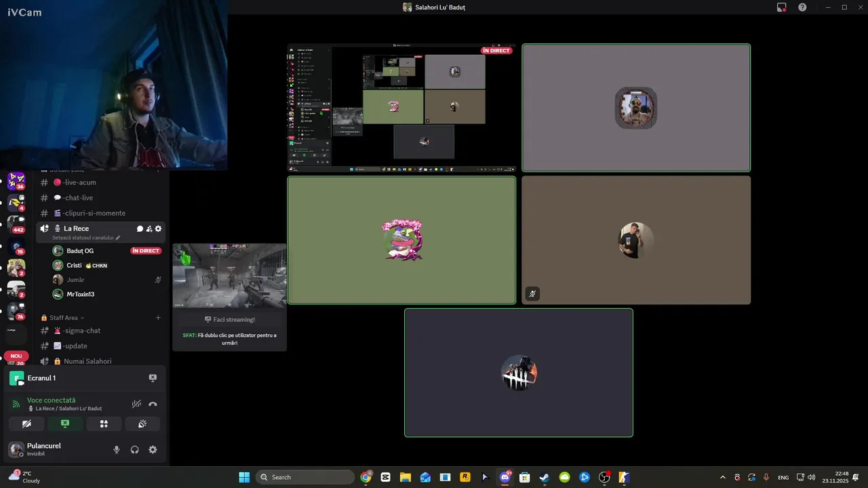Focus the pink frog avatar tile
The height and width of the screenshot is (488, 868).
point(401,240)
